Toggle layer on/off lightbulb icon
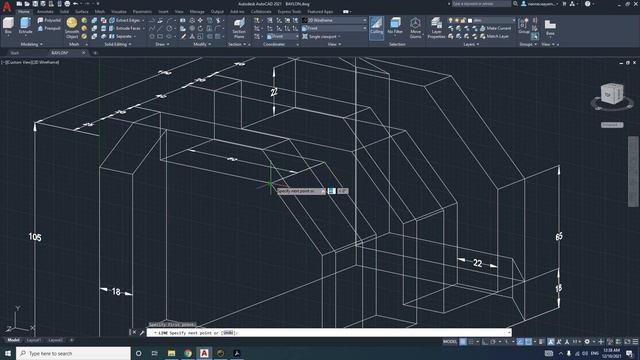This screenshot has width=640, height=360. (450, 20)
